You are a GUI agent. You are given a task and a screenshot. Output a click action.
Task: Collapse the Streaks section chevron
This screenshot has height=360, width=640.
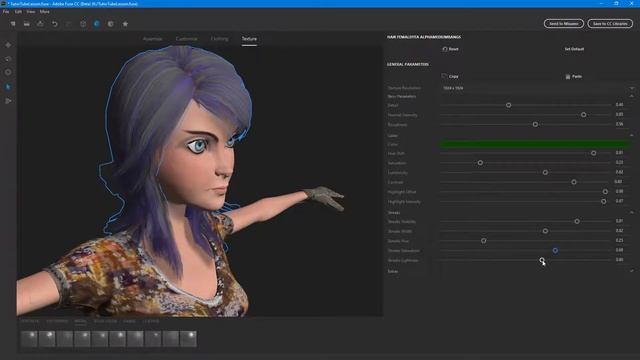pyautogui.click(x=631, y=212)
